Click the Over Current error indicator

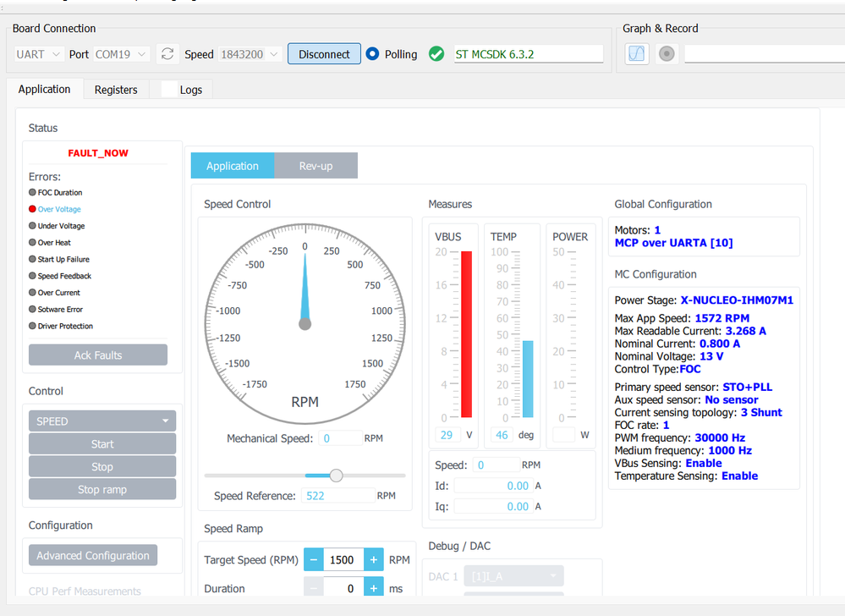[x=32, y=292]
